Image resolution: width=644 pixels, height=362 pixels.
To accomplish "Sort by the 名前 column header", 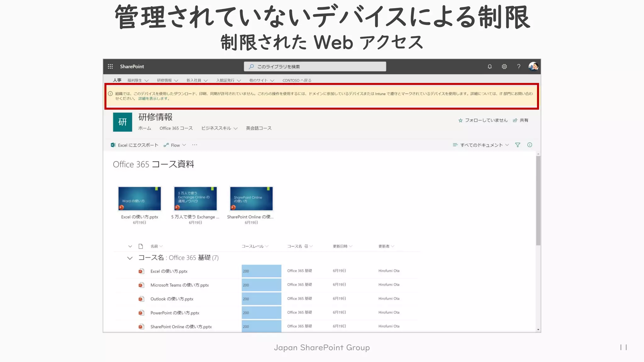I will (x=154, y=246).
